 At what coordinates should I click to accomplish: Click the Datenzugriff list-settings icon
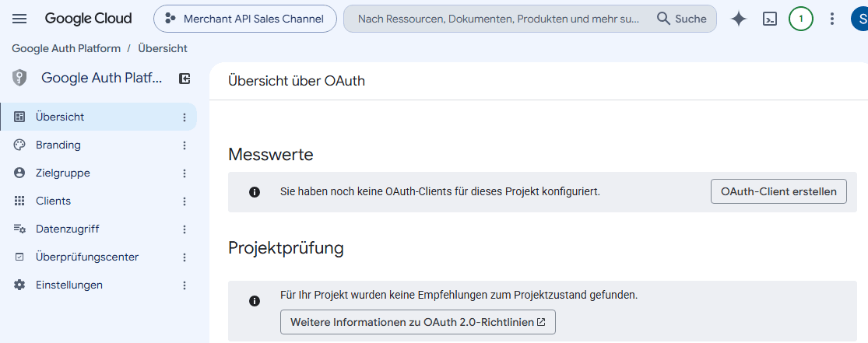coord(19,229)
